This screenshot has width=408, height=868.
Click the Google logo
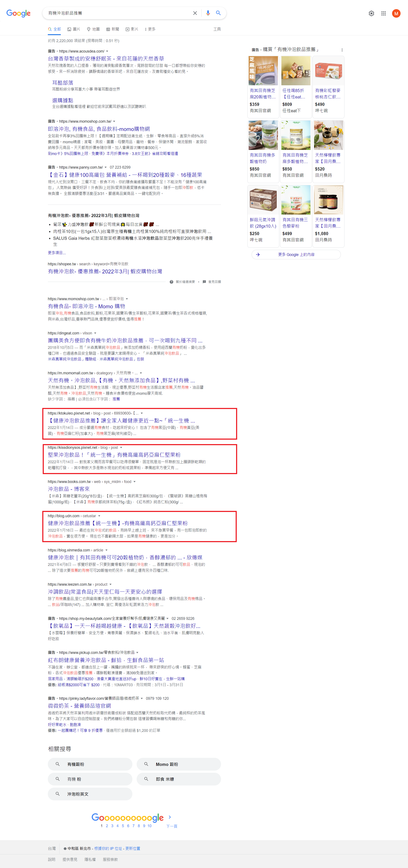[18, 13]
